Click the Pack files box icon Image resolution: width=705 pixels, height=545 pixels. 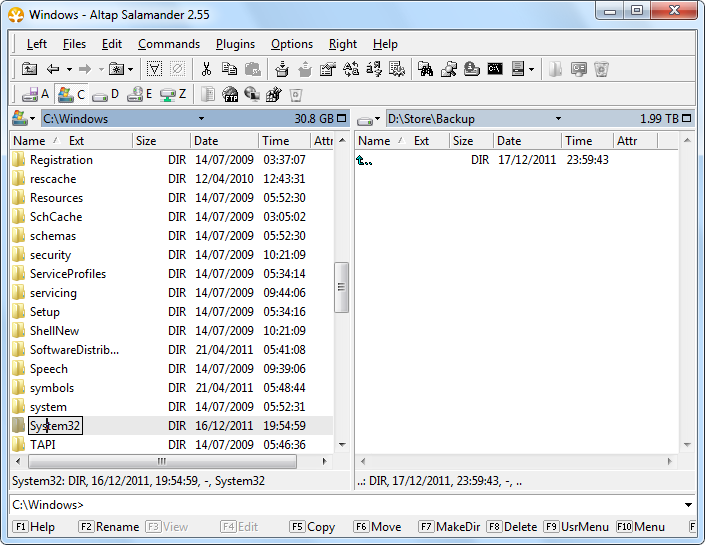point(282,69)
